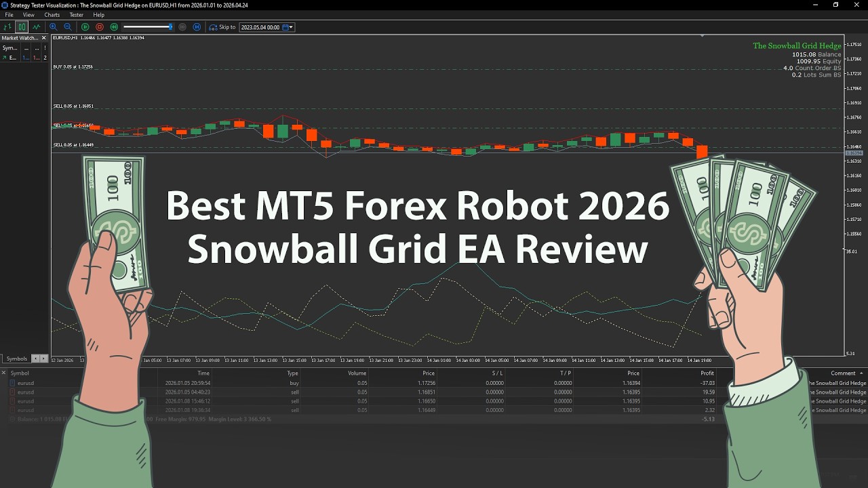Step forward one bar

197,27
